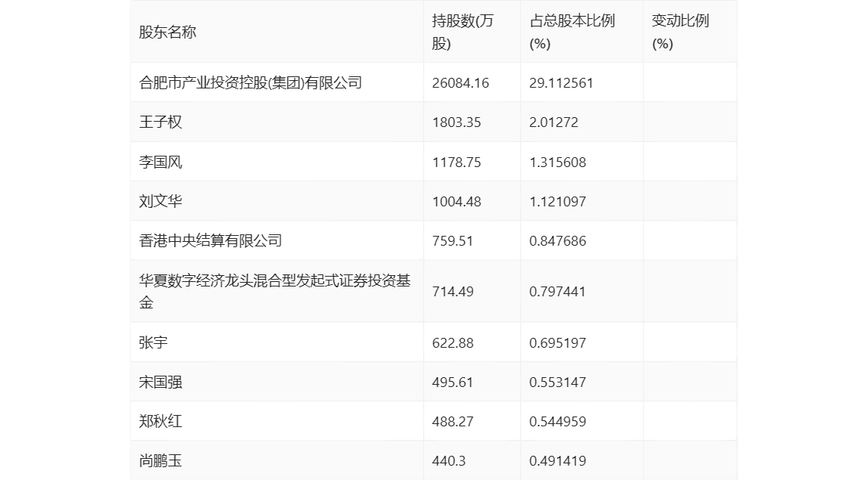This screenshot has height=480, width=868.
Task: Click the percentage 0.797441
Action: [x=557, y=292]
